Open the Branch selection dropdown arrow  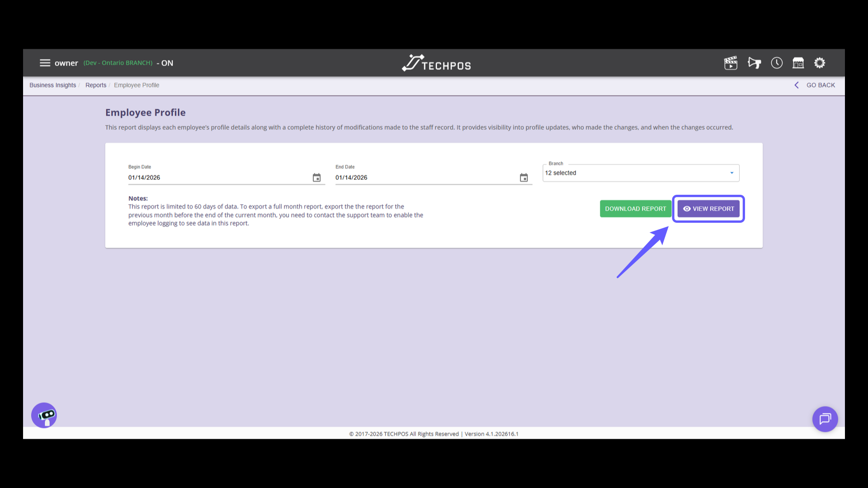731,173
